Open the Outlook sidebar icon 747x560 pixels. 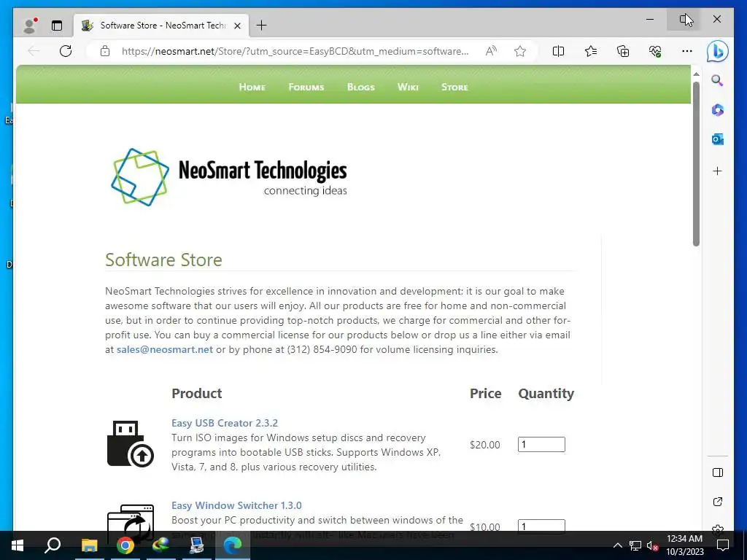718,139
